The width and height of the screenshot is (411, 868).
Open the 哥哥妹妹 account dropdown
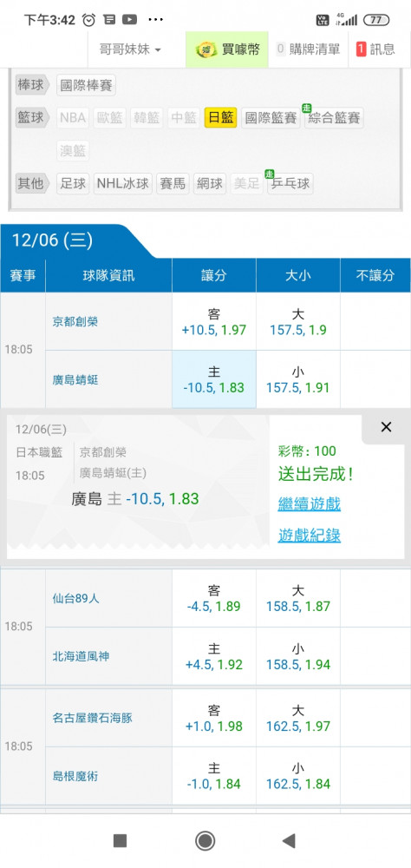(131, 49)
